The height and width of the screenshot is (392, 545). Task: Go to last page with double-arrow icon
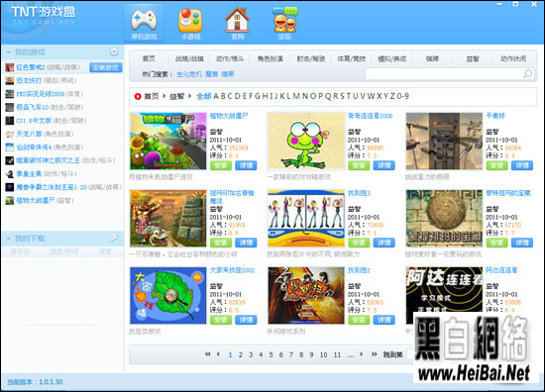click(x=375, y=354)
